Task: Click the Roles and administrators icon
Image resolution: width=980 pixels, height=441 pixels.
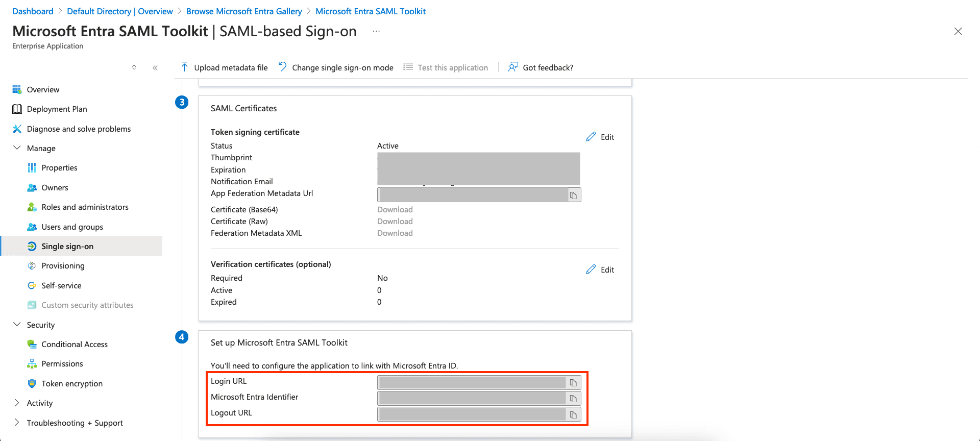Action: [x=32, y=207]
